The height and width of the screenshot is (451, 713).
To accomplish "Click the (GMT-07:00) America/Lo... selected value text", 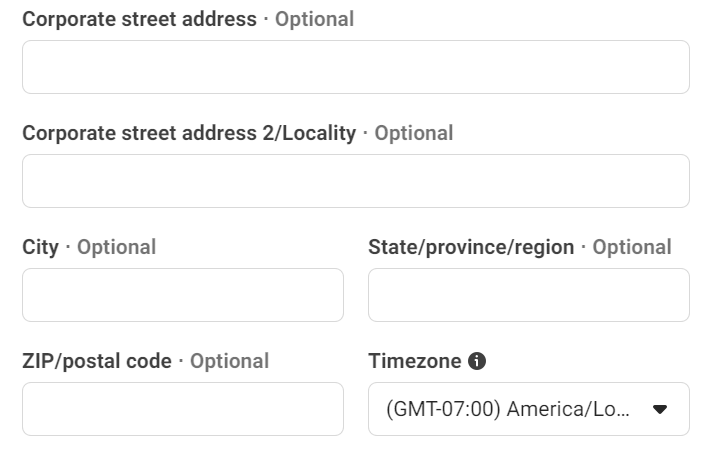I will pos(507,409).
